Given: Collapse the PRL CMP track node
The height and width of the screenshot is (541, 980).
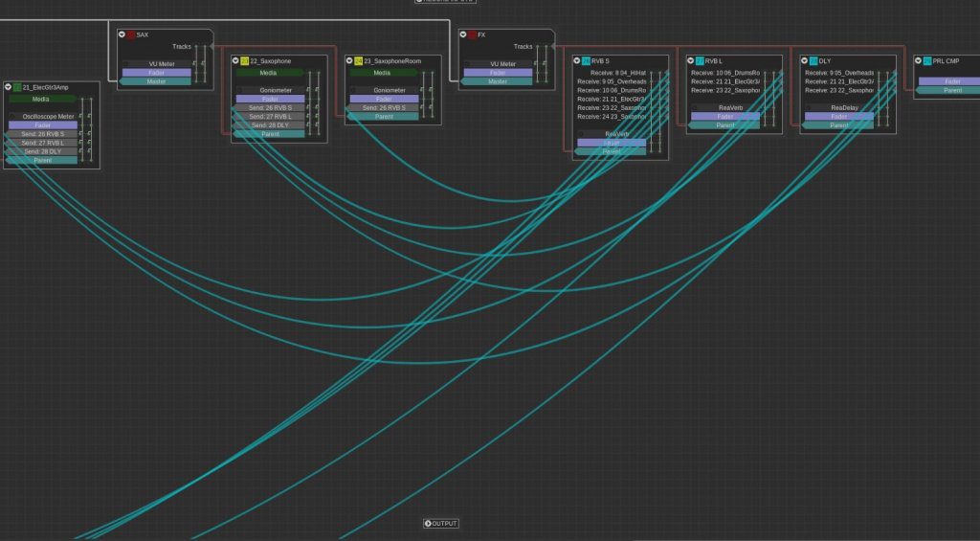Looking at the screenshot, I should pyautogui.click(x=919, y=60).
